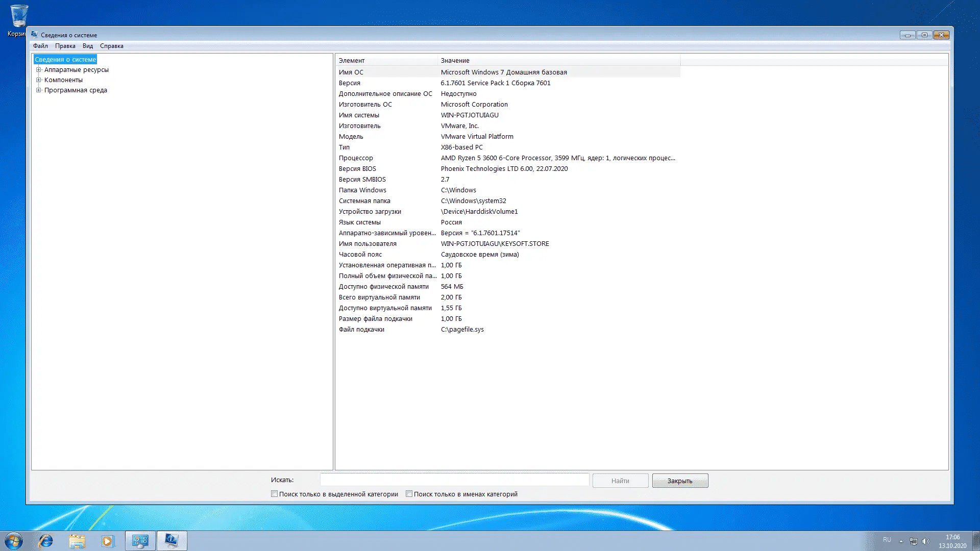This screenshot has height=551, width=980.
Task: Open Windows Media Player taskbar icon
Action: (x=108, y=541)
